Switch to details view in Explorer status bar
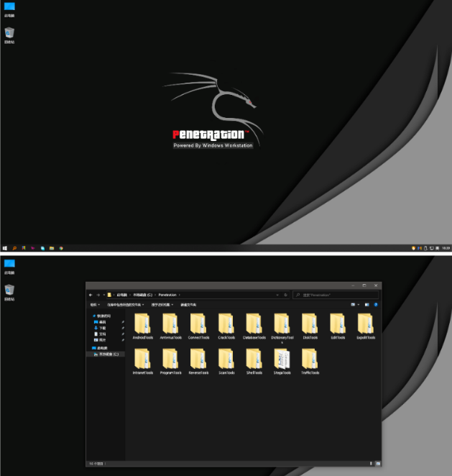 point(371,464)
